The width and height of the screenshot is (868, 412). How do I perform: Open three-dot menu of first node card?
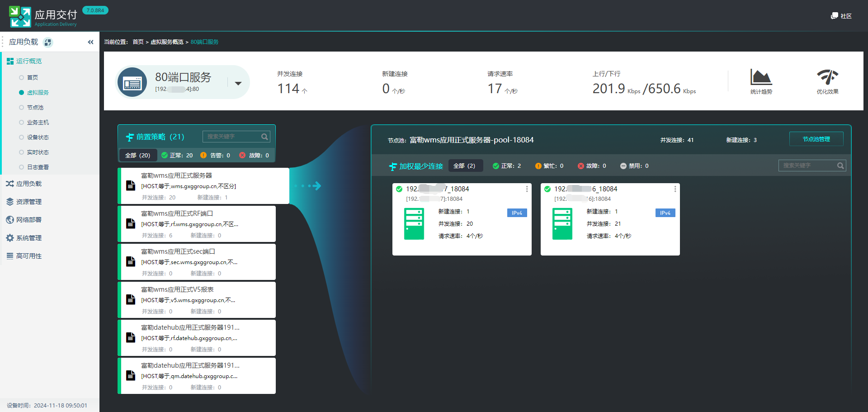(527, 189)
